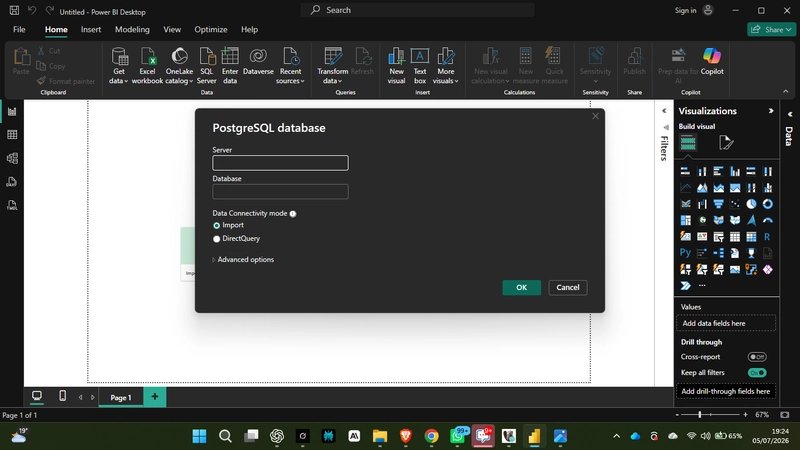
Task: Open the Modeling ribbon tab
Action: 132,30
